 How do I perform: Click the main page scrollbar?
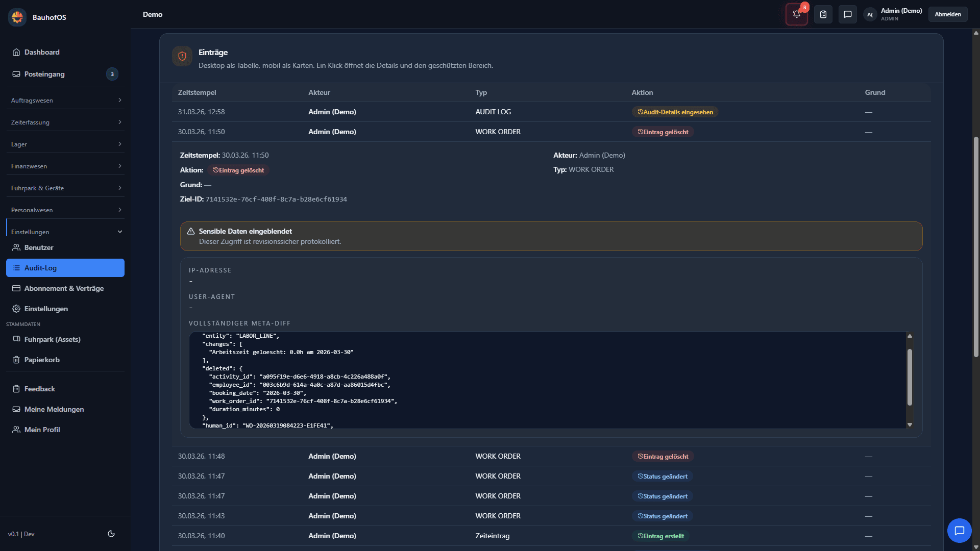pyautogui.click(x=976, y=246)
